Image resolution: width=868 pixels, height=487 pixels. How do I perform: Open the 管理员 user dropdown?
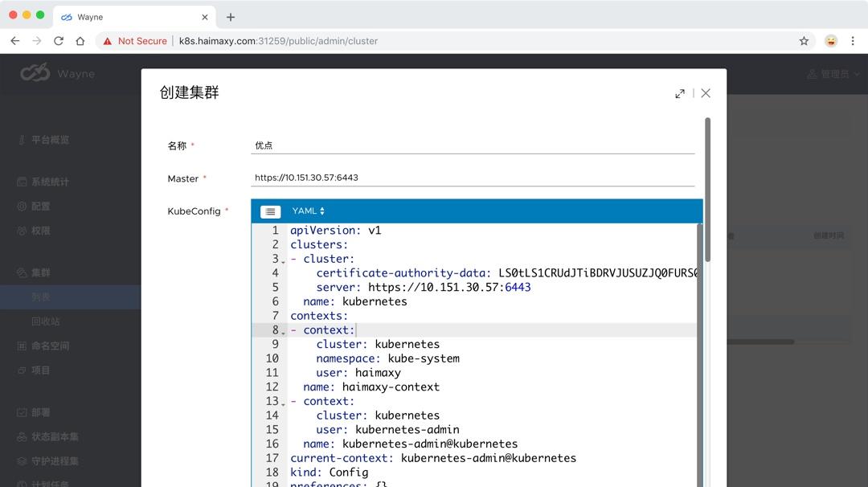pyautogui.click(x=833, y=74)
